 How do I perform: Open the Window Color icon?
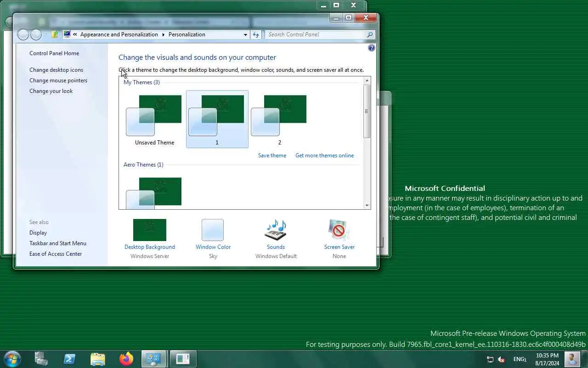[x=213, y=230]
